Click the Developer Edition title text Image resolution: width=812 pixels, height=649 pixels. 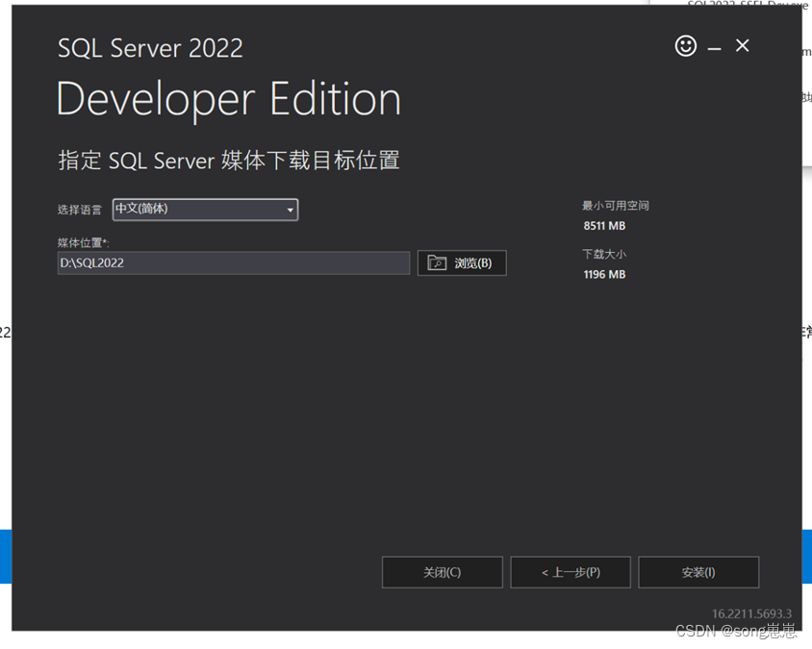[228, 100]
